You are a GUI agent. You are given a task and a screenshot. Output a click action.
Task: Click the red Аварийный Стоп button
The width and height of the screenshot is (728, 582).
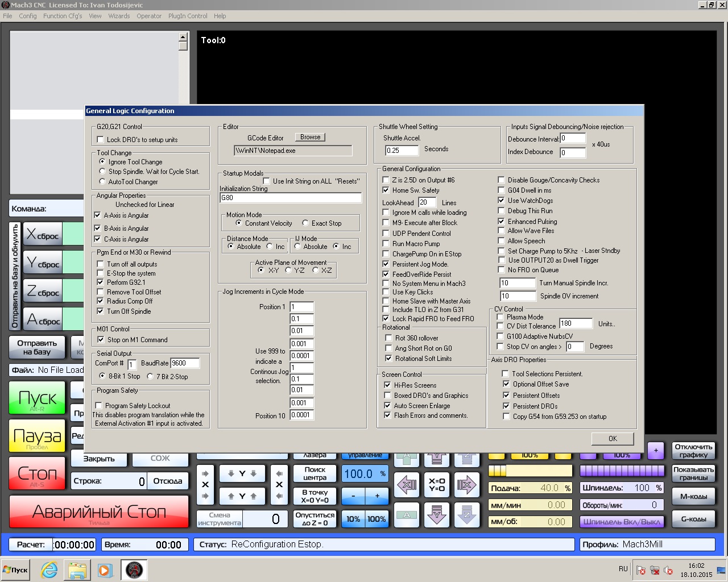click(x=99, y=512)
